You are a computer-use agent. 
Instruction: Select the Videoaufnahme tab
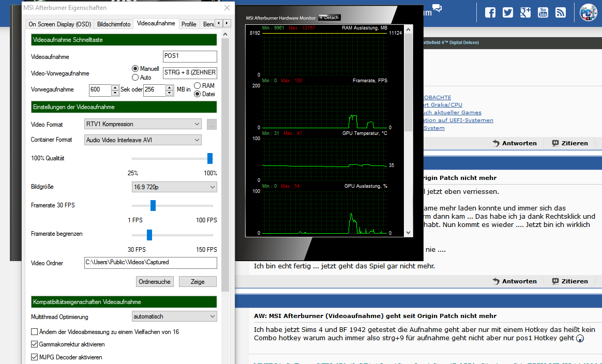[x=156, y=23]
